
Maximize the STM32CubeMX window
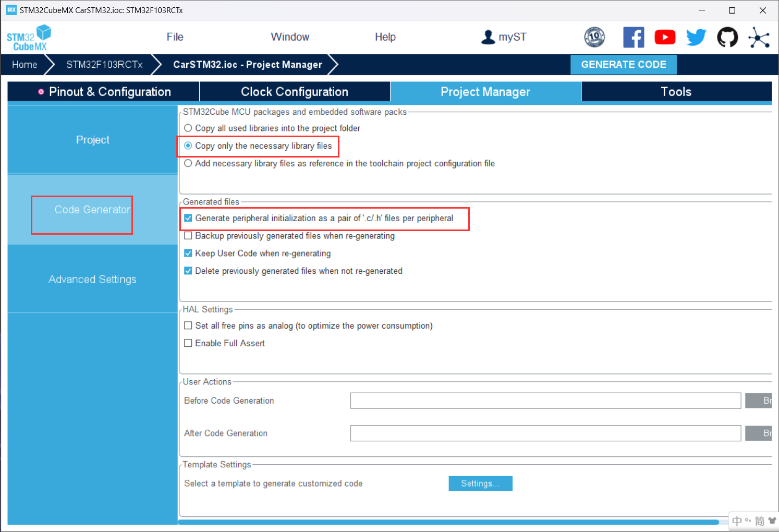click(x=732, y=10)
